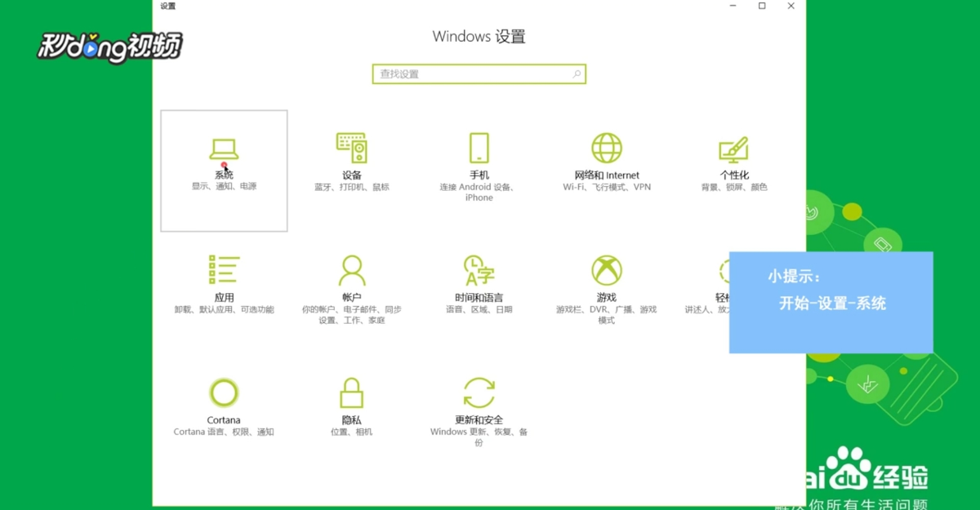Screen dimensions: 980x510
Task: Select the 设备 label text
Action: (352, 175)
